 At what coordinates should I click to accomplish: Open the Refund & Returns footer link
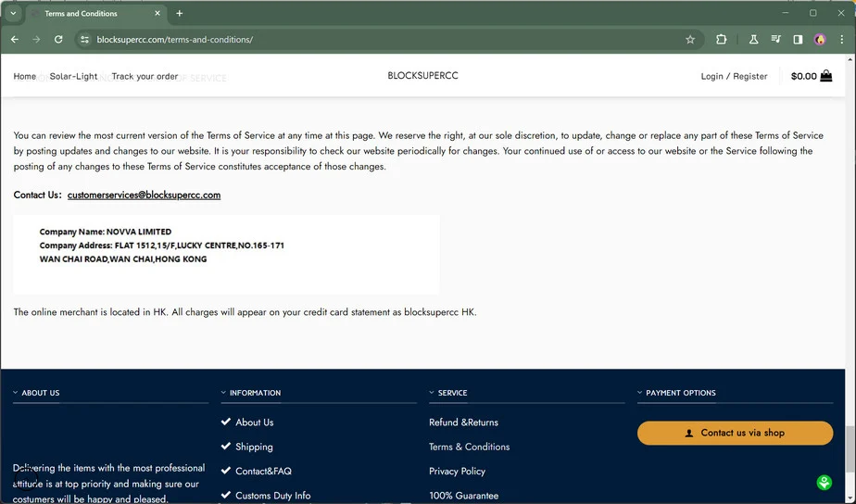click(x=463, y=422)
